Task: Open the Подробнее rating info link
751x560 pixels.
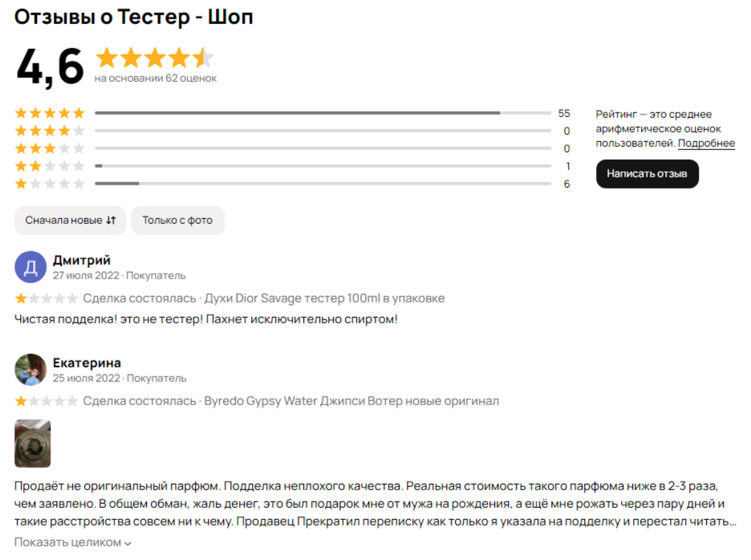Action: click(706, 144)
